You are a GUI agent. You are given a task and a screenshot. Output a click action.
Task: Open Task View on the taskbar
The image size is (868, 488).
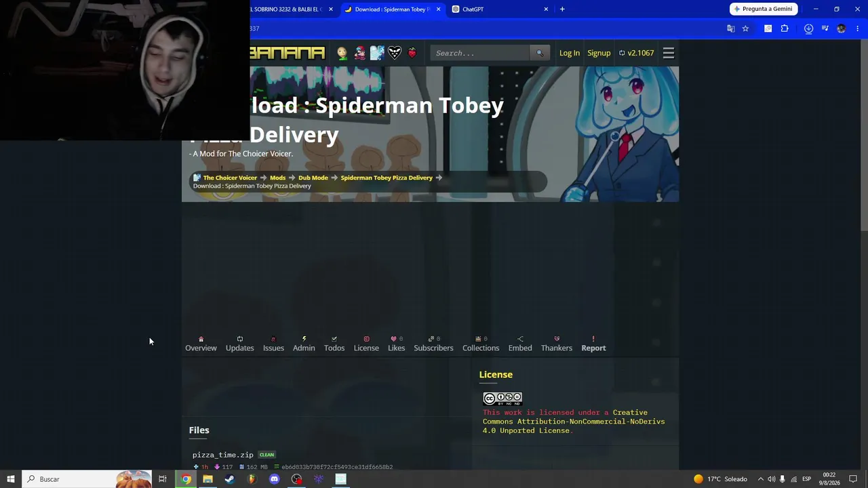[x=163, y=479]
